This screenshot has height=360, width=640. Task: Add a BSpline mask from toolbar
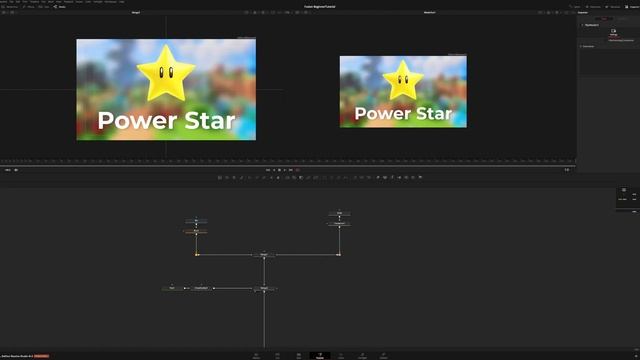(x=345, y=178)
